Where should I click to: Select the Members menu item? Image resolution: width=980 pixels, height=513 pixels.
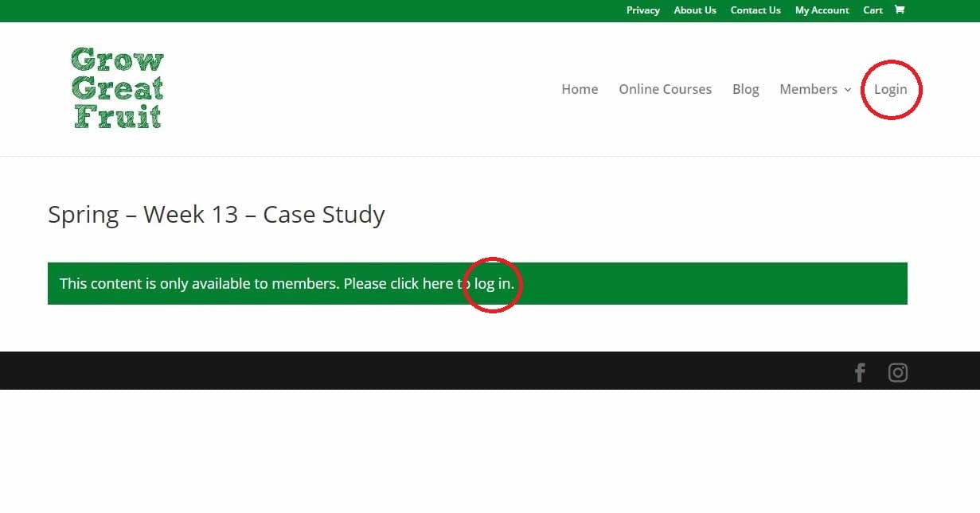pyautogui.click(x=809, y=89)
